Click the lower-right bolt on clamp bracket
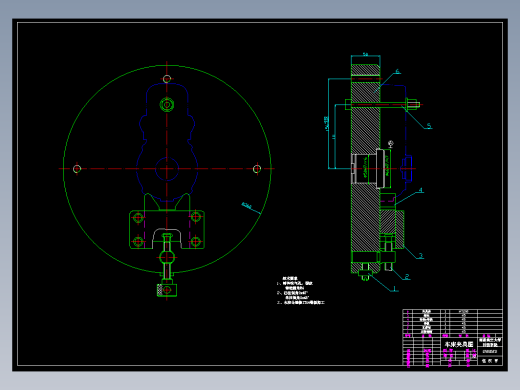This screenshot has width=520, height=390. 196,241
